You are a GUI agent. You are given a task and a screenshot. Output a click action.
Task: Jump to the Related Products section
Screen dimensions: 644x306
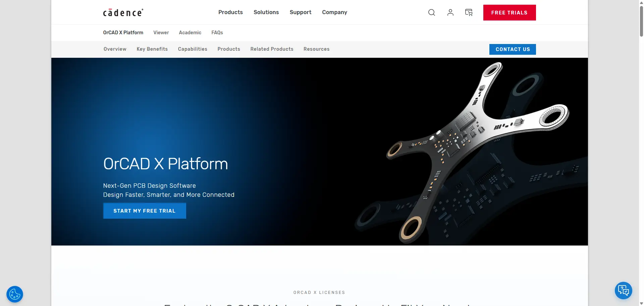point(272,49)
